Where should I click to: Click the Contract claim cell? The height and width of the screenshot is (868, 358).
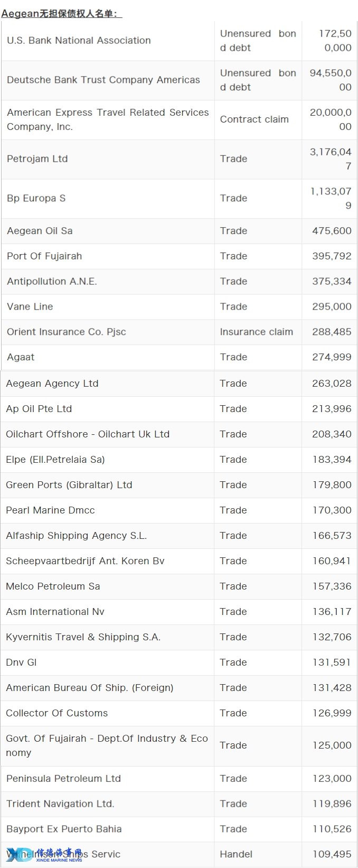[x=258, y=120]
